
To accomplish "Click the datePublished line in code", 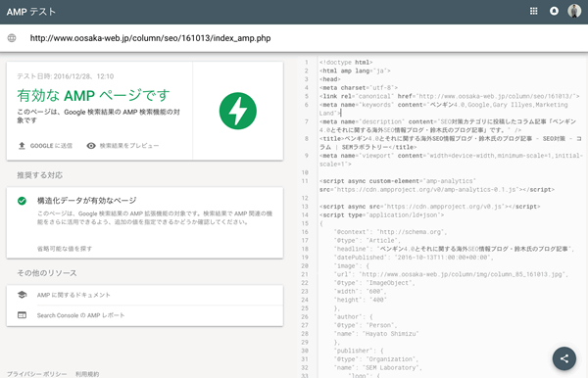I will (x=414, y=258).
